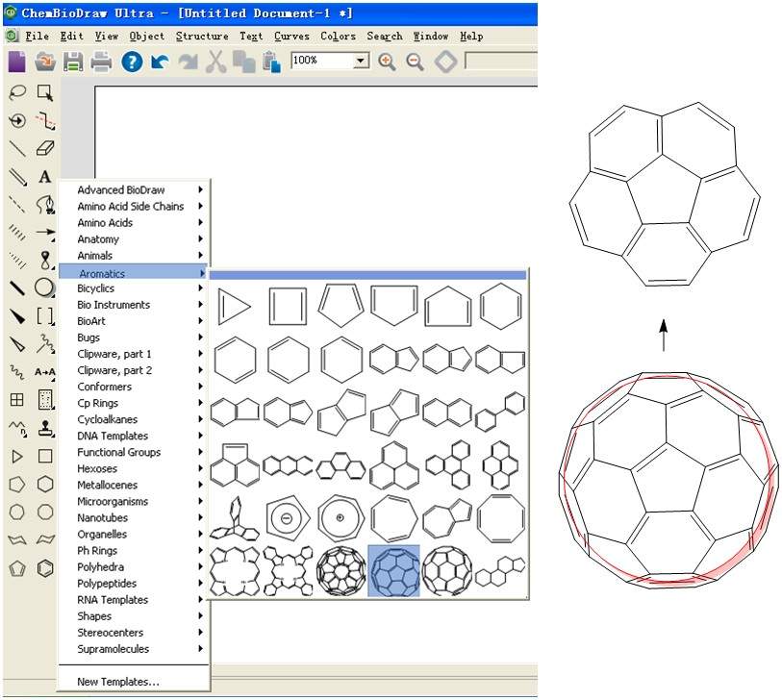Image resolution: width=782 pixels, height=700 pixels.
Task: Pick the anthracene template
Action: pyautogui.click(x=288, y=466)
